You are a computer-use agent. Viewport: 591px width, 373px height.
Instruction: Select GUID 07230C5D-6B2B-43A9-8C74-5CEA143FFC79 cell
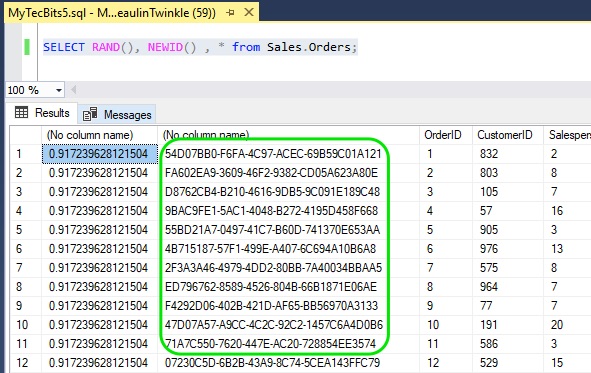(288, 363)
